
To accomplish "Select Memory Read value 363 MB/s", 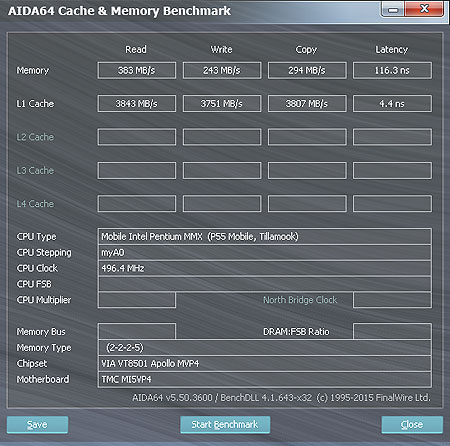I will point(137,70).
